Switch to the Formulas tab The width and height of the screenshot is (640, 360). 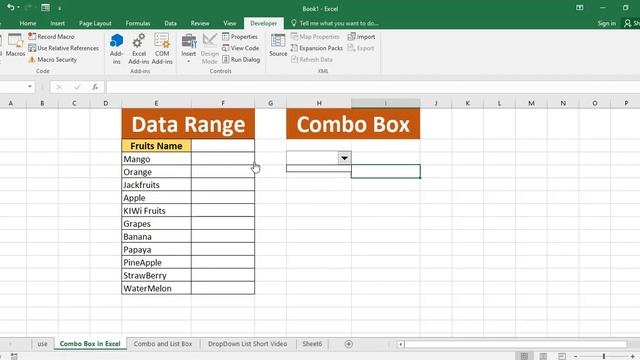pos(138,23)
